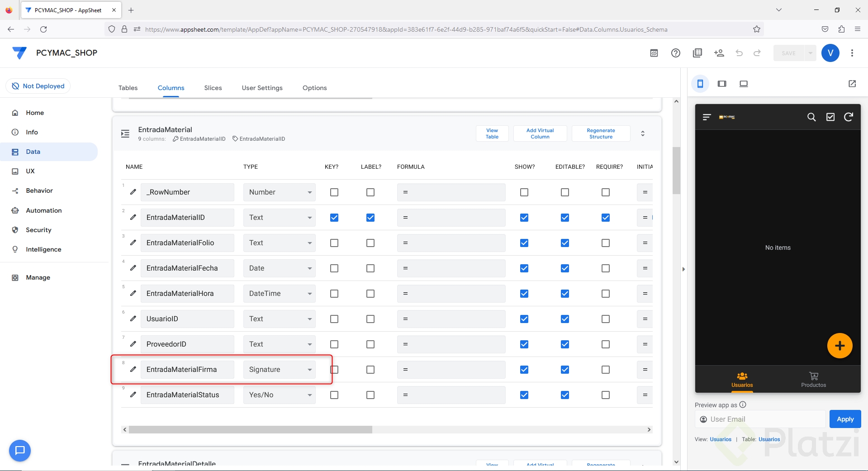Image resolution: width=868 pixels, height=471 pixels.
Task: Click the horizontal scrollbar of columns table
Action: (x=250, y=429)
